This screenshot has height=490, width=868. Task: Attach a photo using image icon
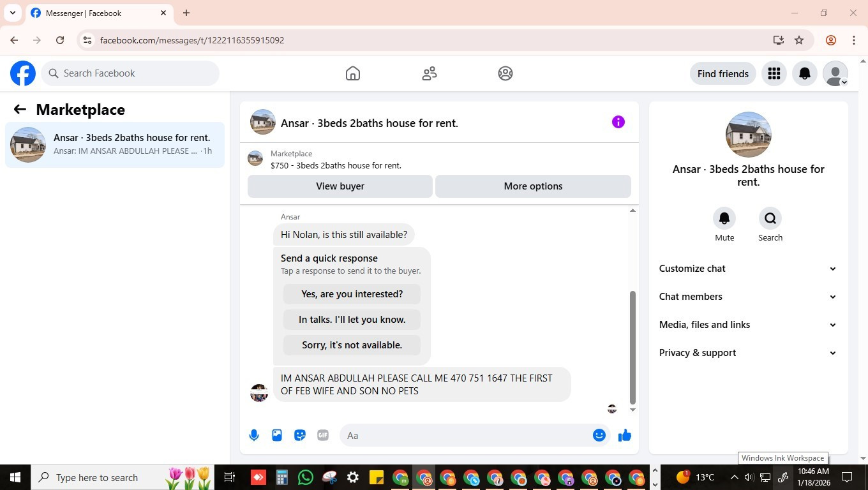(277, 435)
